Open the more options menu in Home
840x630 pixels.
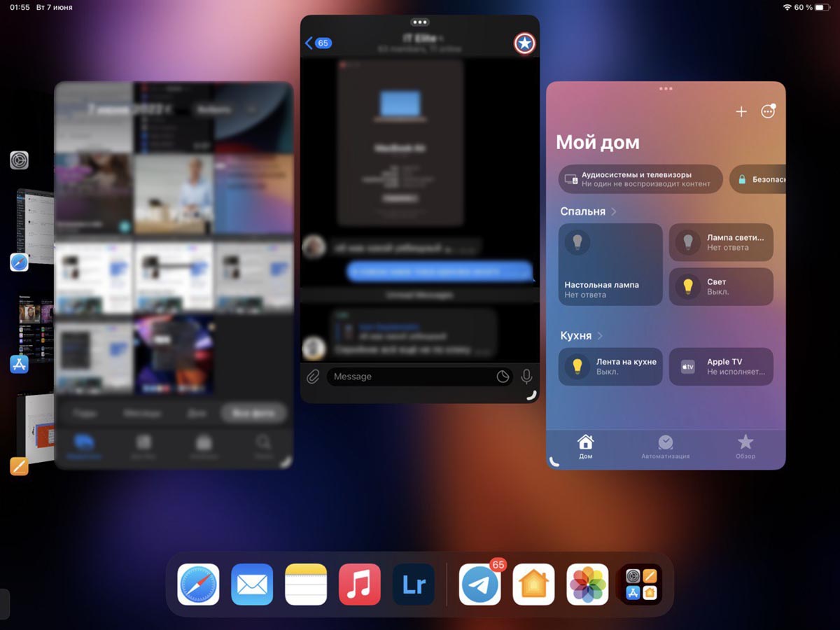pos(768,112)
